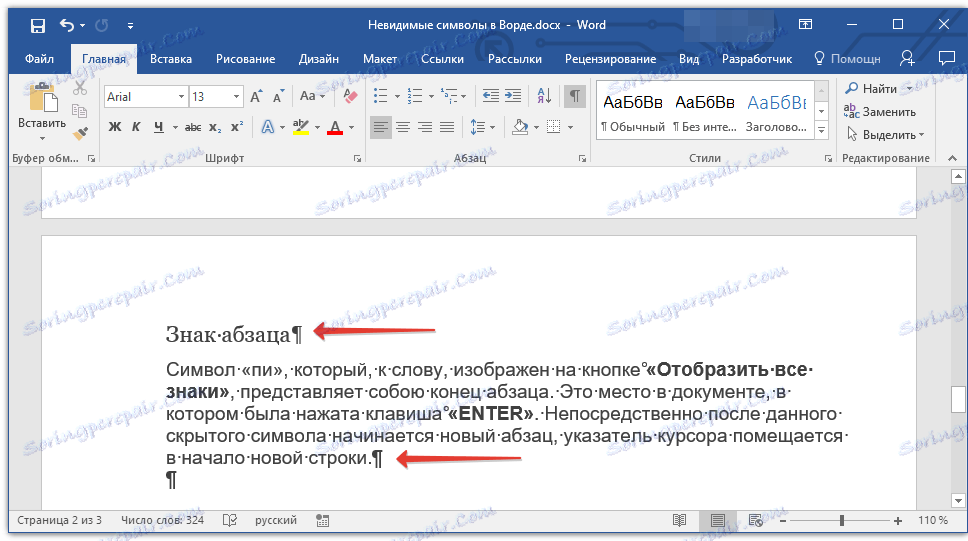968x541 pixels.
Task: Select the Format Painter brush
Action: (x=80, y=133)
